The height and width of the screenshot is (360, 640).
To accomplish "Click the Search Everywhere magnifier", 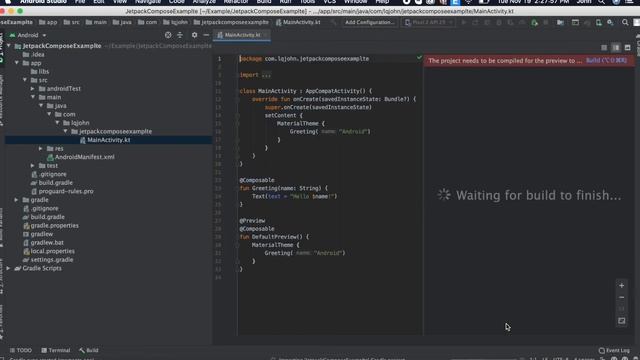I will [x=625, y=22].
